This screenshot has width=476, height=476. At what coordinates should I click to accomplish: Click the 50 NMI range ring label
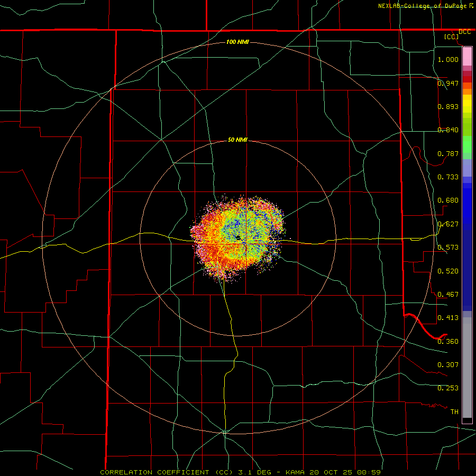tap(237, 140)
